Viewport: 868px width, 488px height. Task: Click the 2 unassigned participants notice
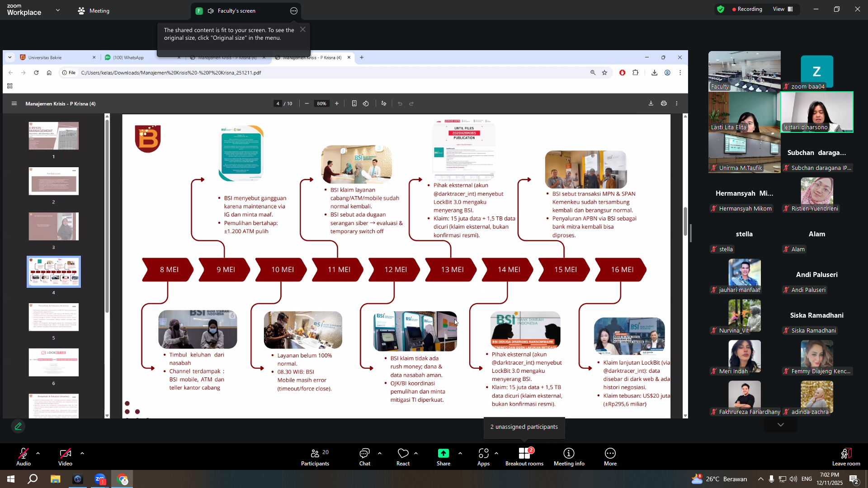[x=524, y=427]
